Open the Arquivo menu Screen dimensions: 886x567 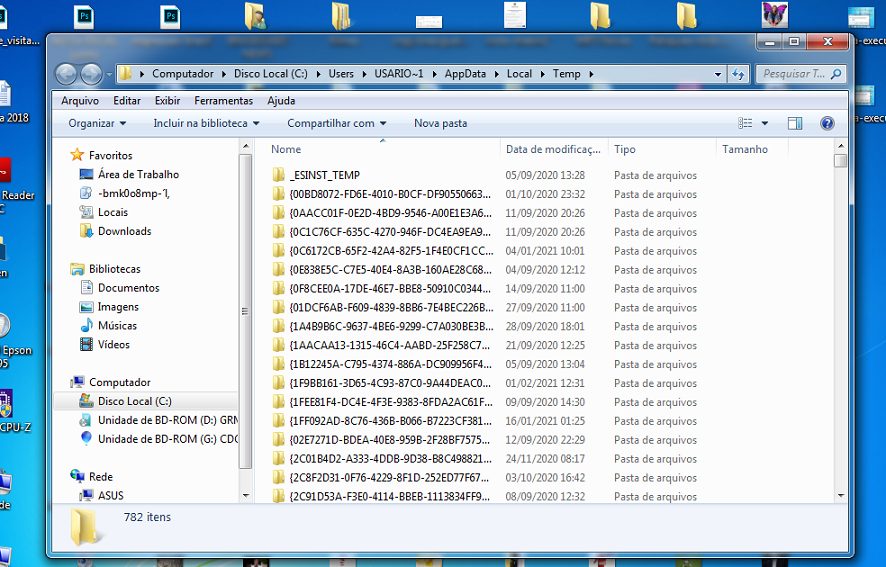[x=80, y=101]
